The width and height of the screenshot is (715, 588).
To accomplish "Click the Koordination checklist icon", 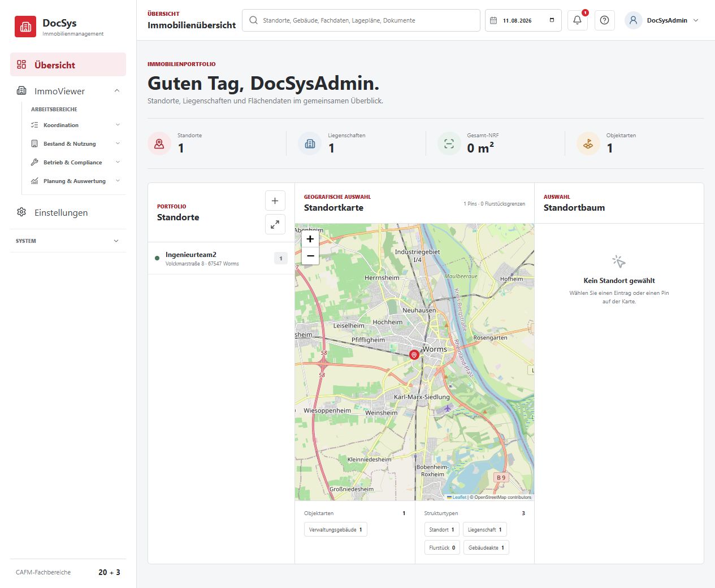I will (x=34, y=125).
